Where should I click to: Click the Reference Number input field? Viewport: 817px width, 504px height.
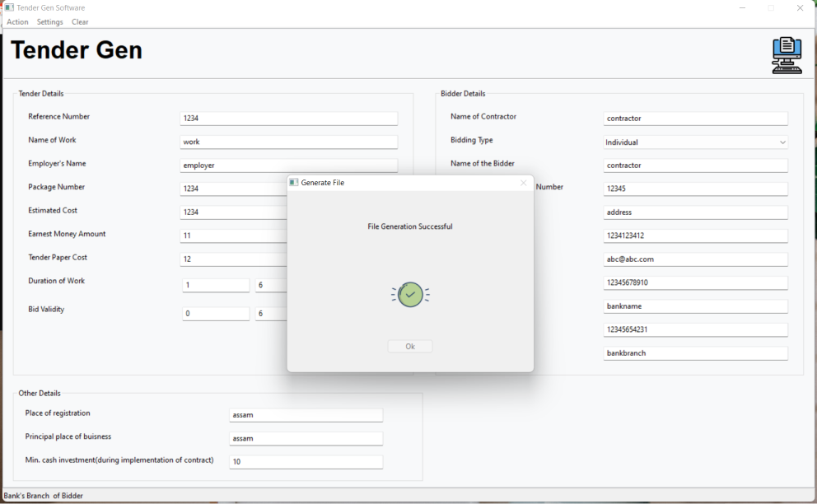coord(288,119)
